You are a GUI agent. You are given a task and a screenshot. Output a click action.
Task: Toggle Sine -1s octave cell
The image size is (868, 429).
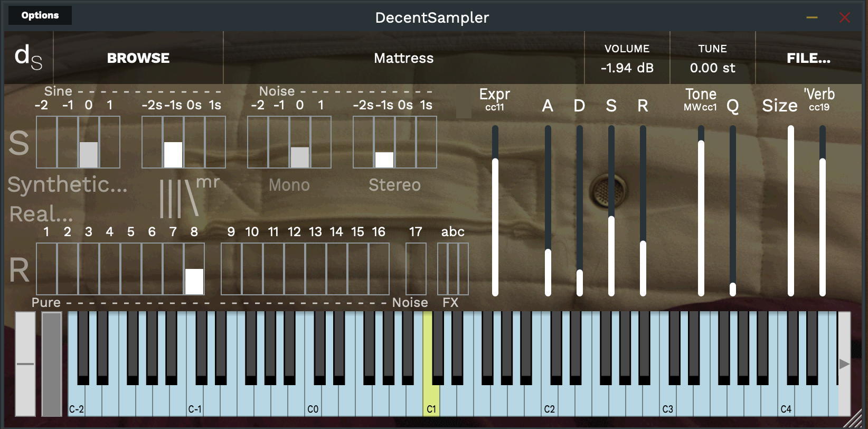click(173, 142)
